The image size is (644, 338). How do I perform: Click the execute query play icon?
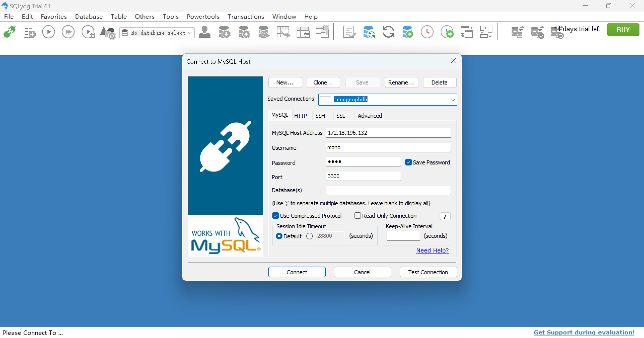point(49,32)
